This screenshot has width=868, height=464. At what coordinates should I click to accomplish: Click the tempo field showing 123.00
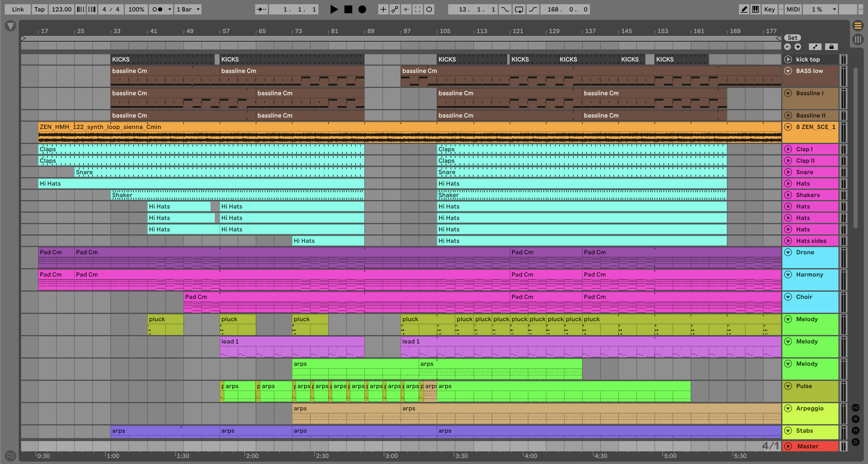click(61, 9)
